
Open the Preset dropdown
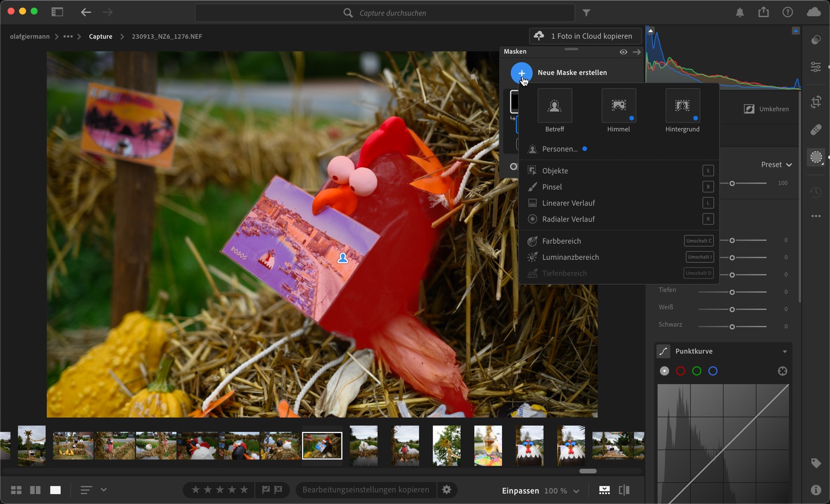pos(776,164)
